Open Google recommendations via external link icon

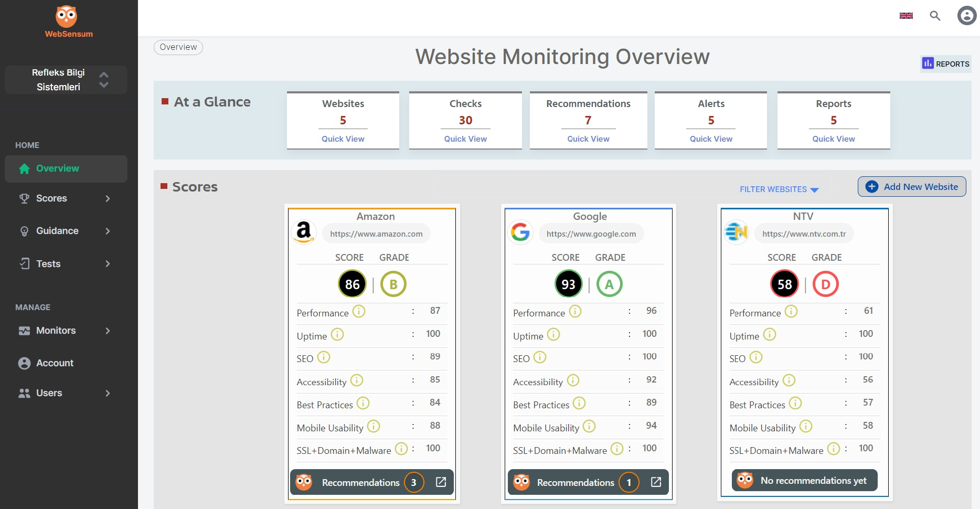click(656, 482)
